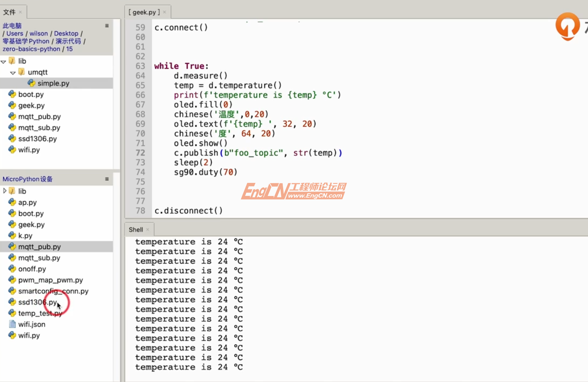Click the device k.py file icon
This screenshot has width=588, height=382.
(x=12, y=236)
